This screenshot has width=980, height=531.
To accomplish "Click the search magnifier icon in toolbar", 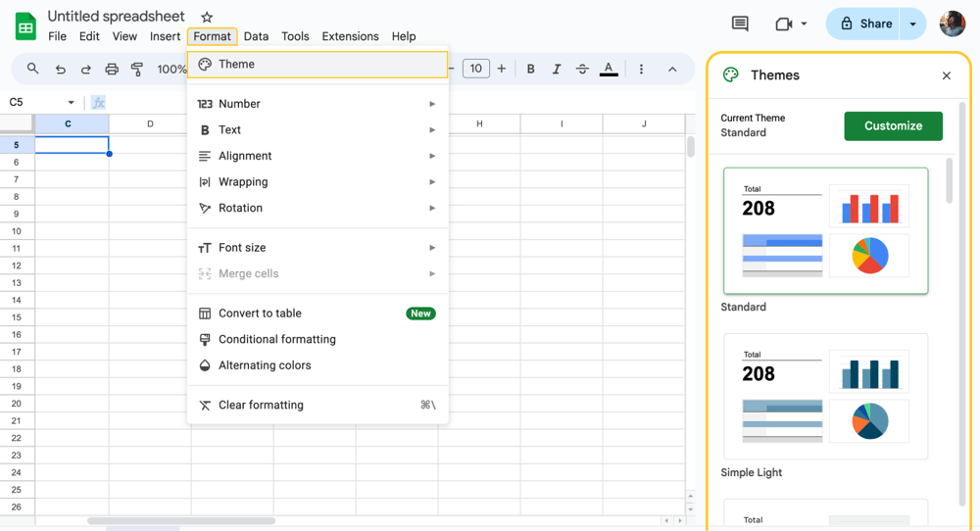I will coord(32,69).
